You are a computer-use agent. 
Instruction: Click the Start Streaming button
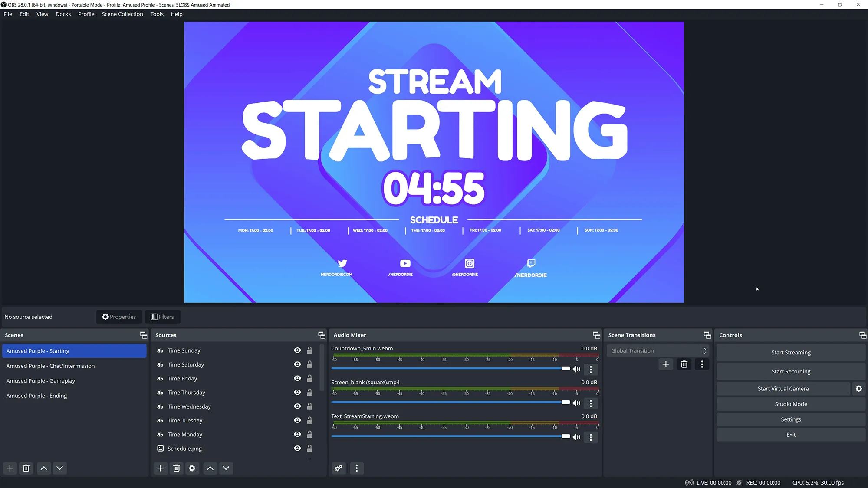(791, 352)
